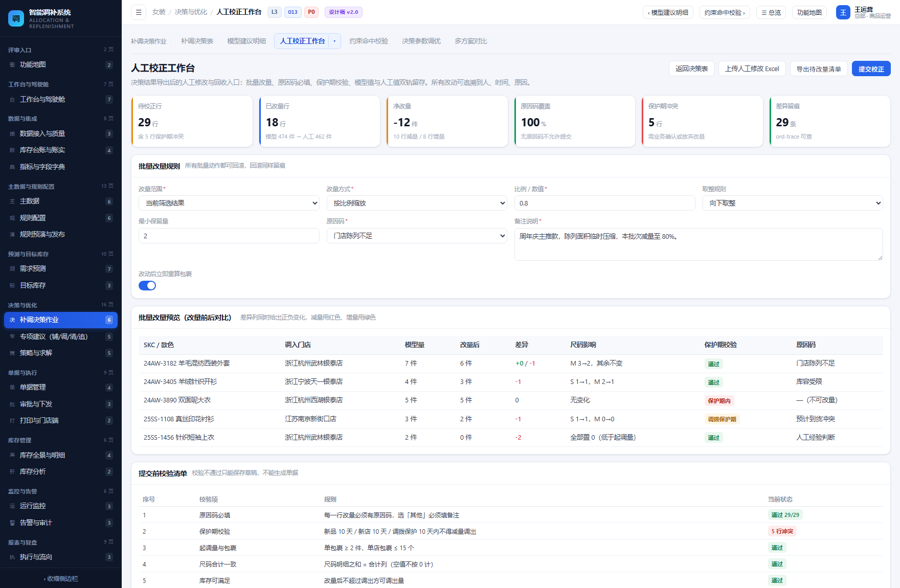
Task: Click 上传人工修改 Excel button
Action: [752, 69]
